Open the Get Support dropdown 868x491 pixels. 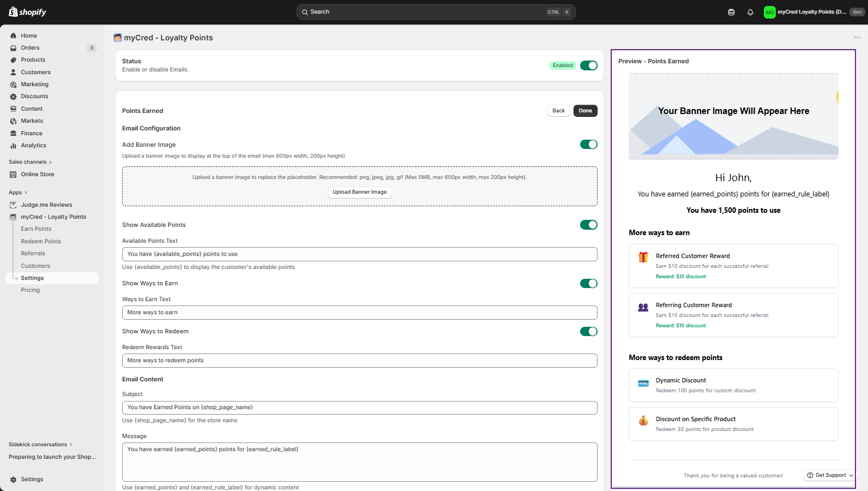click(830, 475)
